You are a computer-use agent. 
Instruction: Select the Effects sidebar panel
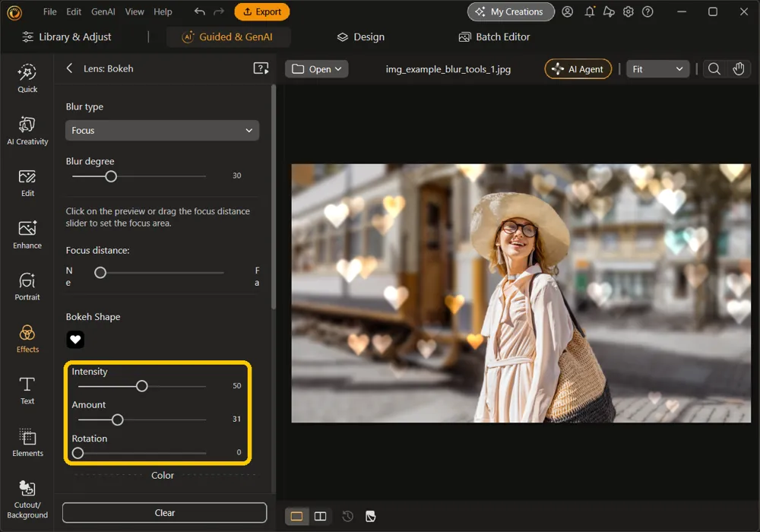point(27,339)
